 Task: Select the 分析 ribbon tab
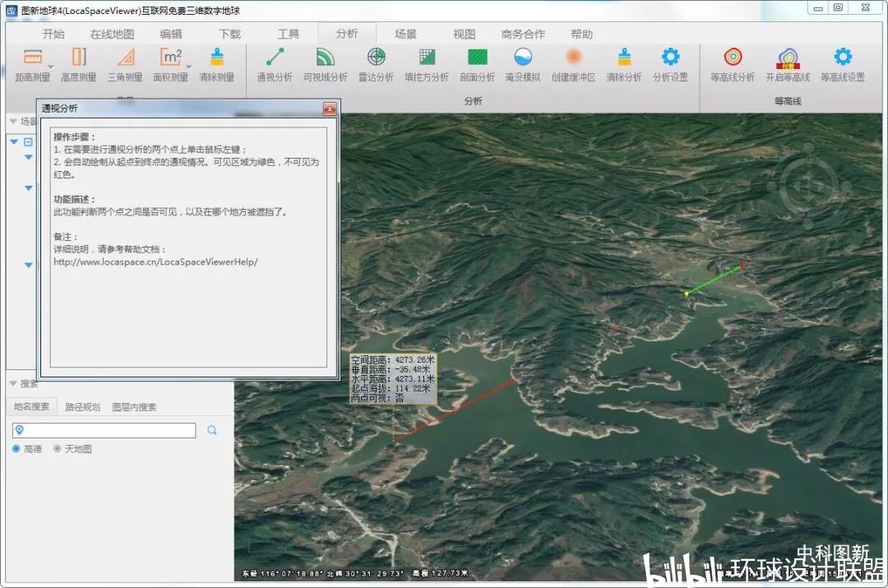[x=347, y=34]
